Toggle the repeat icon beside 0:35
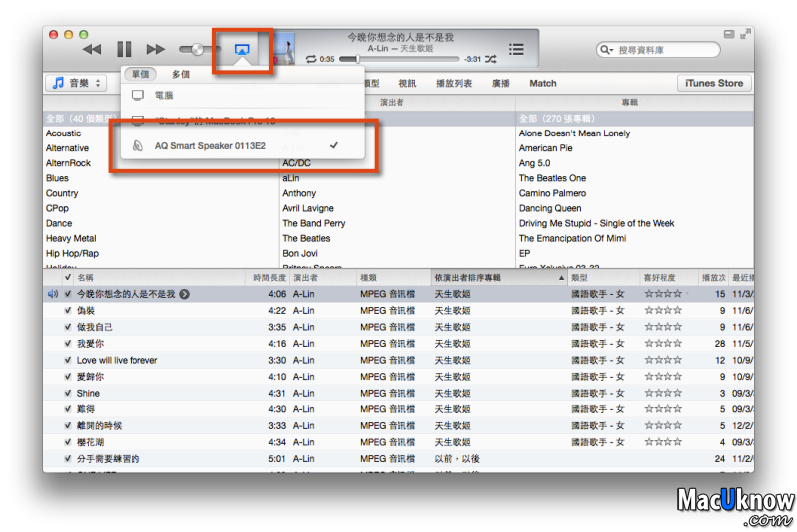This screenshot has width=797, height=532. click(311, 60)
